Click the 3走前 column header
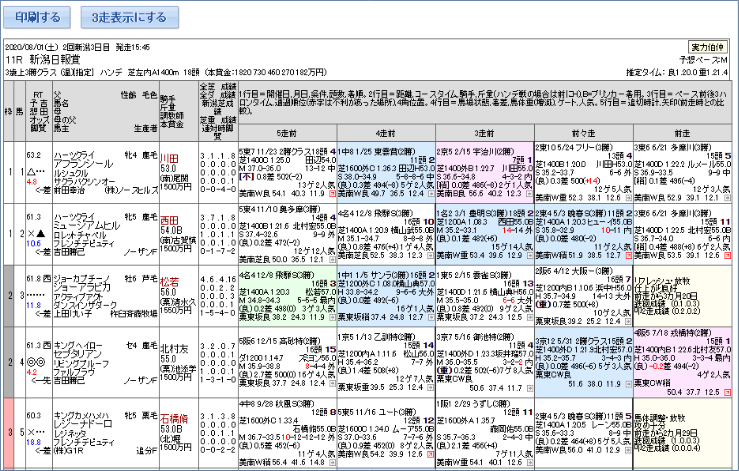Image resolution: width=739 pixels, height=471 pixels. [484, 133]
